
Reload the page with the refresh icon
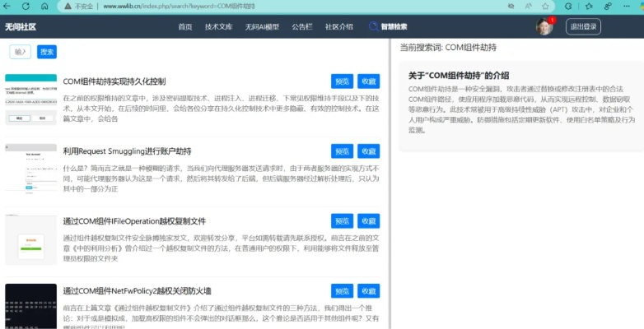26,6
